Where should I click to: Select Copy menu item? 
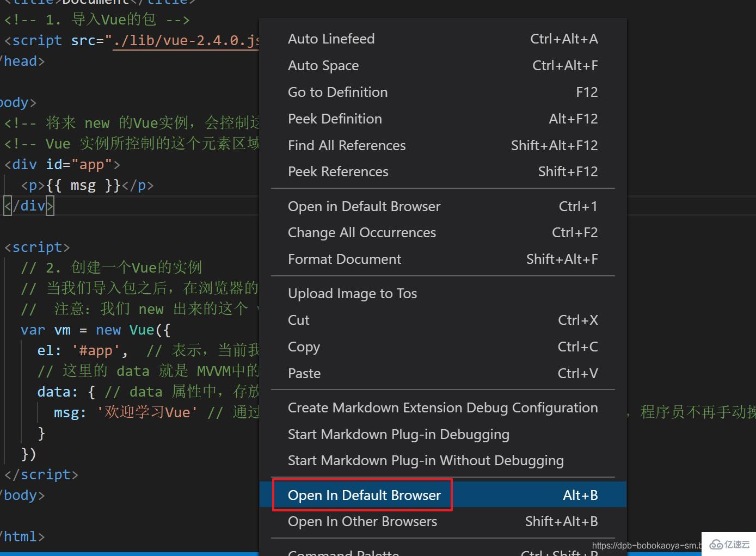(443, 347)
